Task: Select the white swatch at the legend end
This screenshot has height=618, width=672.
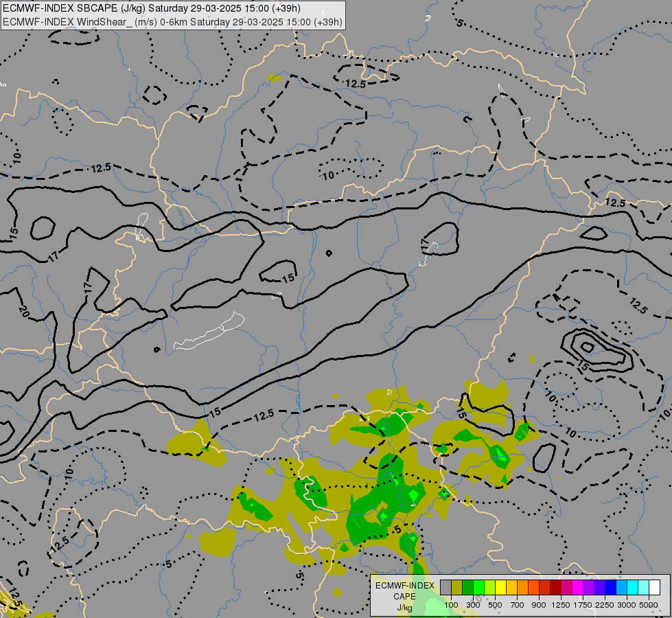Action: click(655, 587)
